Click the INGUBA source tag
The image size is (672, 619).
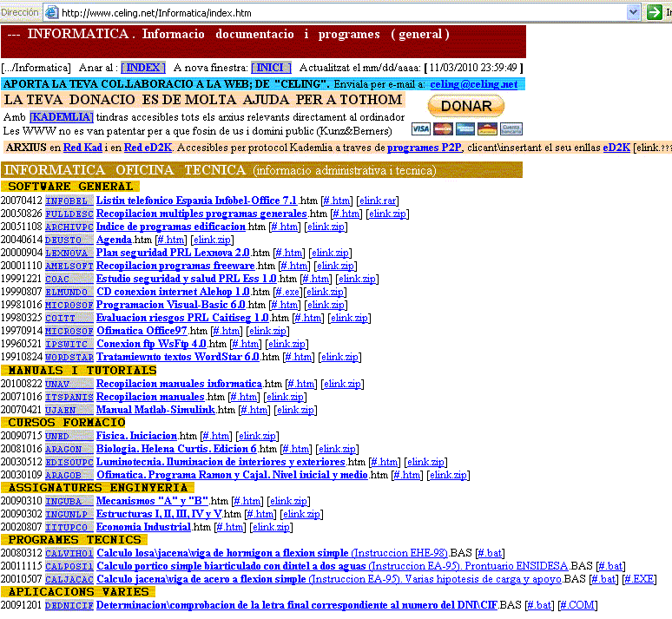(x=69, y=501)
